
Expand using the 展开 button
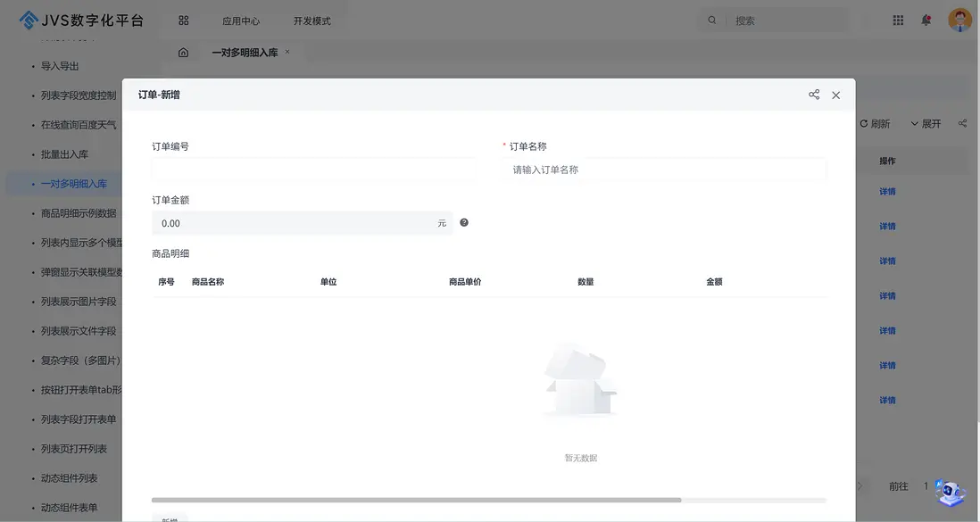point(926,124)
